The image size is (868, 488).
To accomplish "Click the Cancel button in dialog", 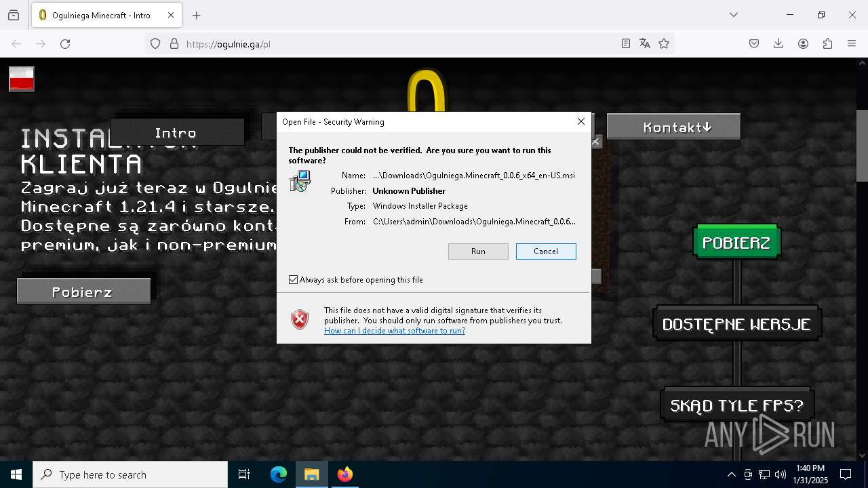I will point(546,251).
